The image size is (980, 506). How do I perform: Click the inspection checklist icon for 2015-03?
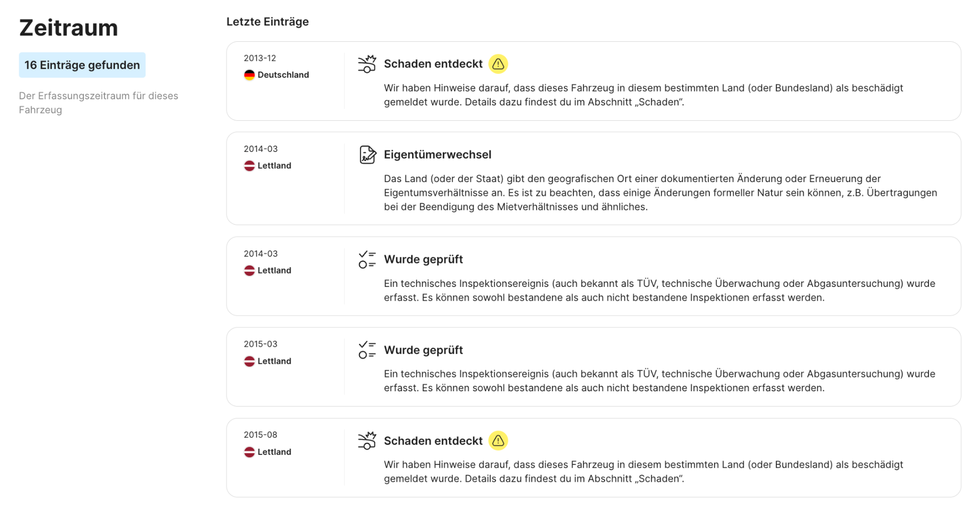pyautogui.click(x=366, y=350)
